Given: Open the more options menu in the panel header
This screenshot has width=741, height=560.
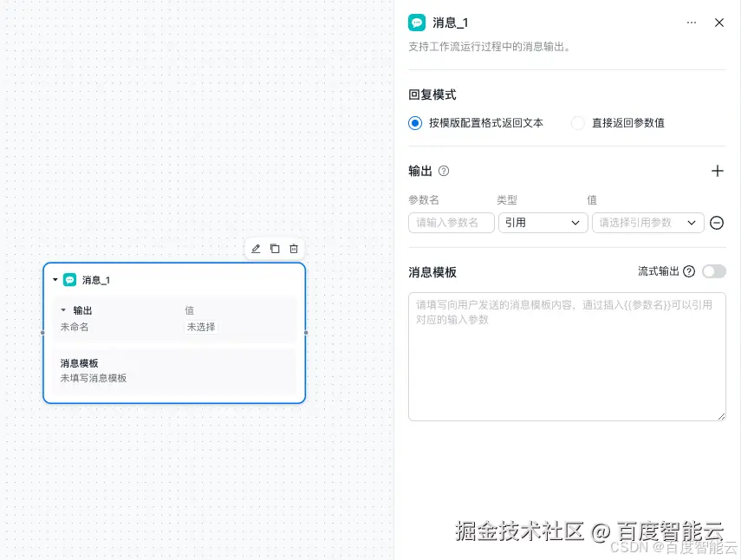Looking at the screenshot, I should click(692, 23).
